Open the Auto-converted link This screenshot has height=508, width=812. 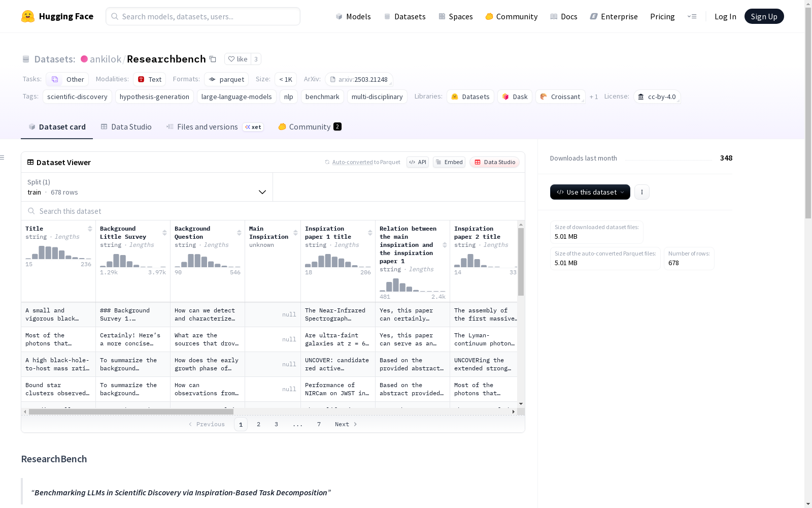[353, 162]
